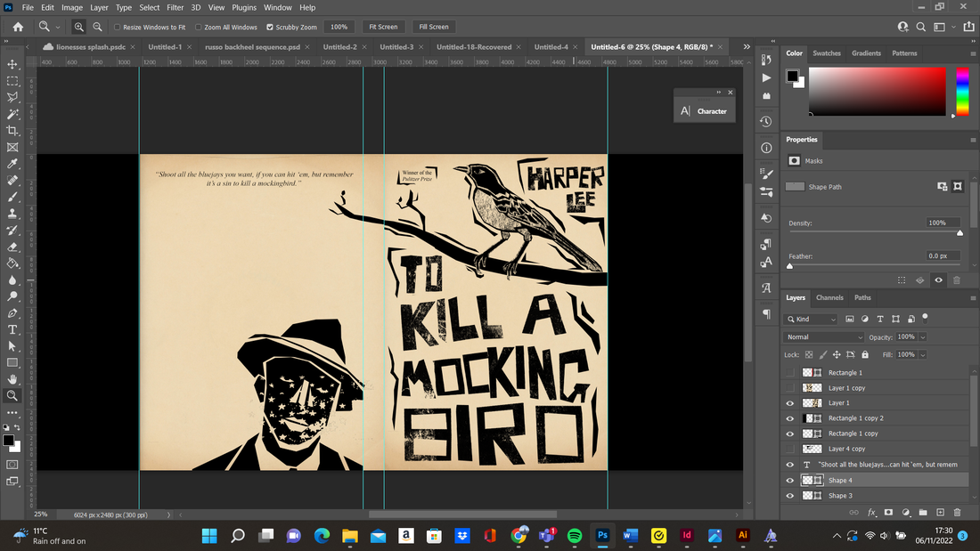Open the layer filter Kind dropdown

(812, 320)
